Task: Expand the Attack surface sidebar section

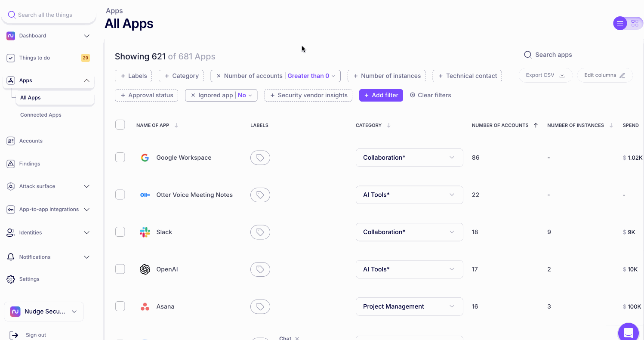Action: (86, 186)
